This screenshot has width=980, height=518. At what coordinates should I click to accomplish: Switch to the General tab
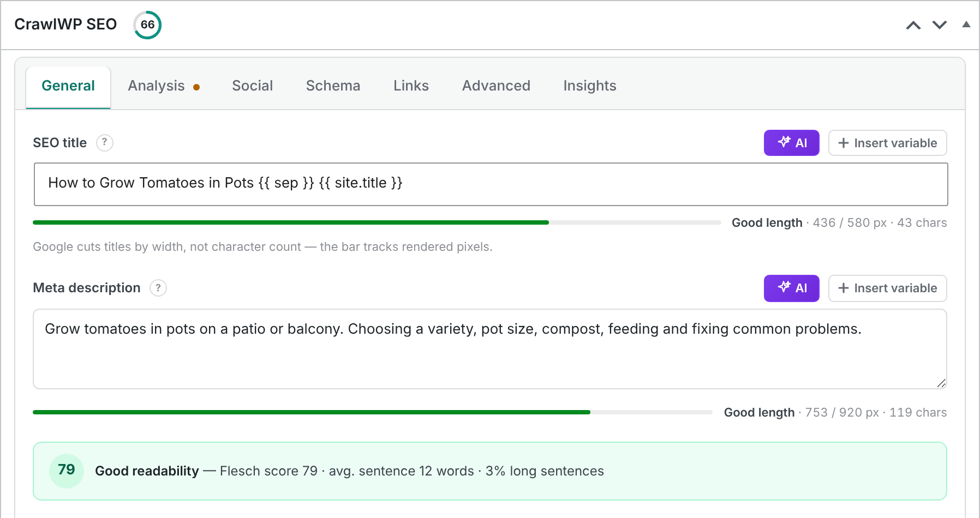click(68, 86)
